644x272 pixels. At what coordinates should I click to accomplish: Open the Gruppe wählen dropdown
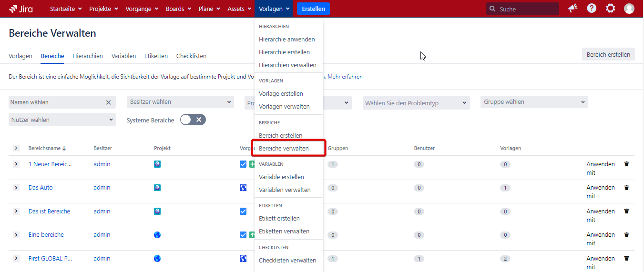534,102
